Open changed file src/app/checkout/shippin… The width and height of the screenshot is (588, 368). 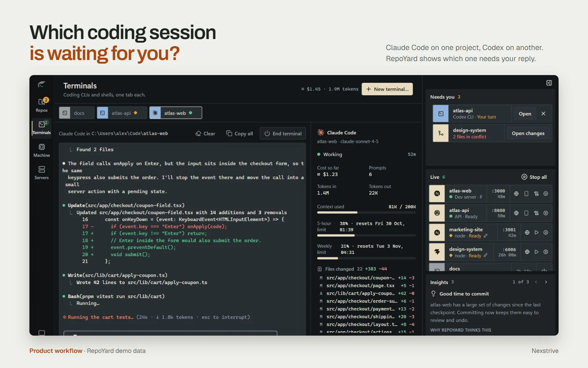(x=366, y=316)
